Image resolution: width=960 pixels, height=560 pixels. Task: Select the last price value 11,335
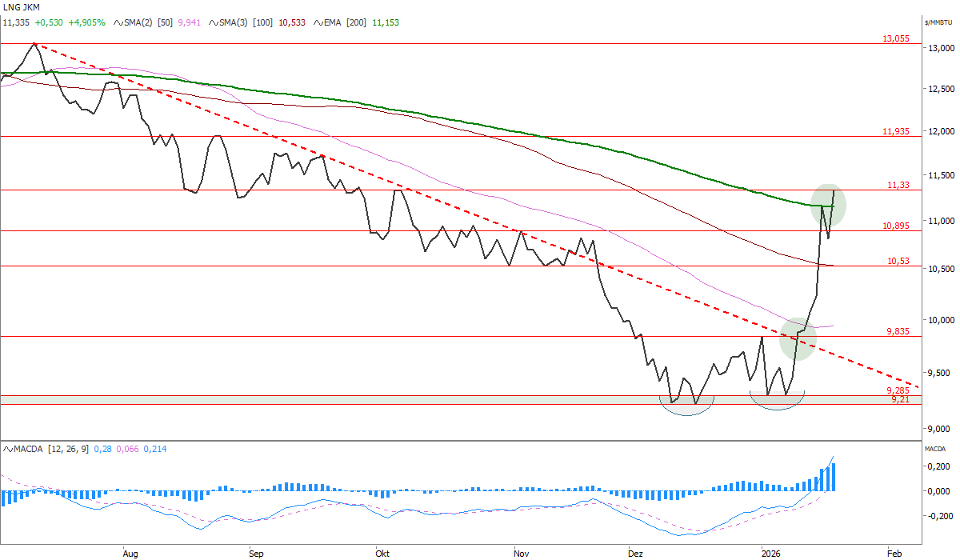16,22
